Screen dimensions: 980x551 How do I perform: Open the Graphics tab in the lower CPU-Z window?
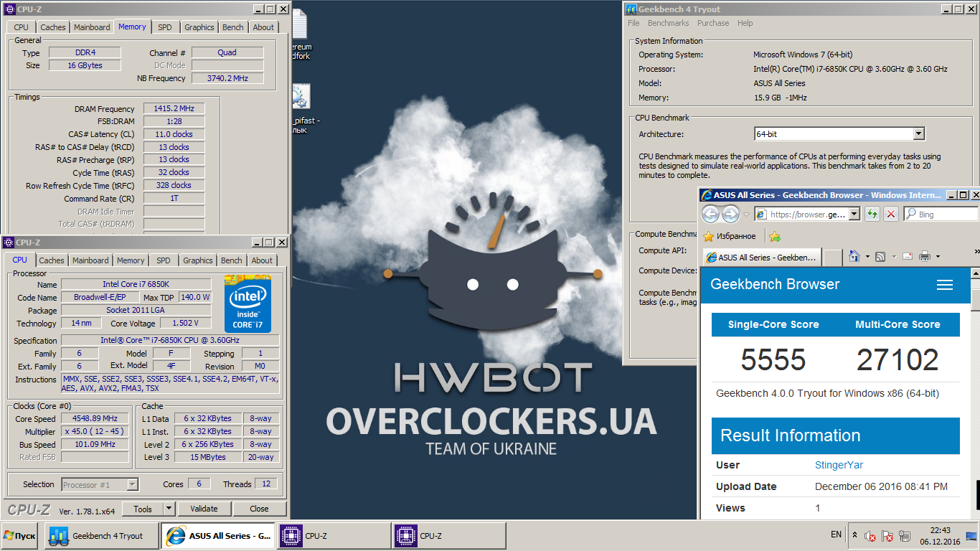click(x=198, y=260)
